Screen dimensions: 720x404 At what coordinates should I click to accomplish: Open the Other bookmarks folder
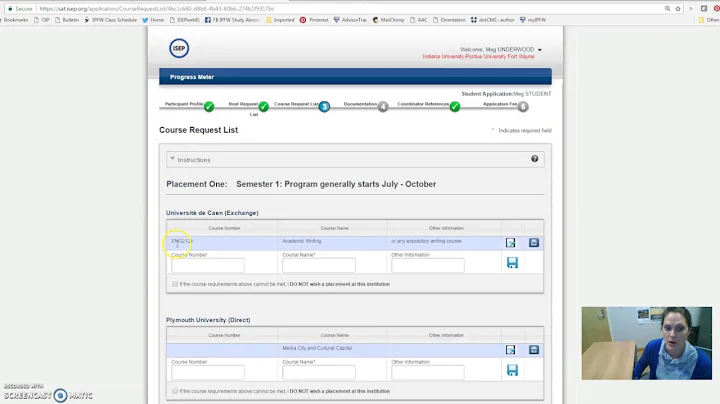click(709, 20)
